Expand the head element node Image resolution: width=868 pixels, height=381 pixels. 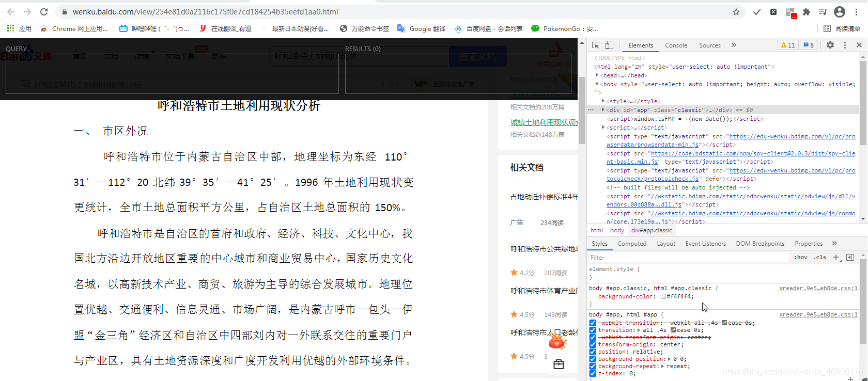click(597, 75)
